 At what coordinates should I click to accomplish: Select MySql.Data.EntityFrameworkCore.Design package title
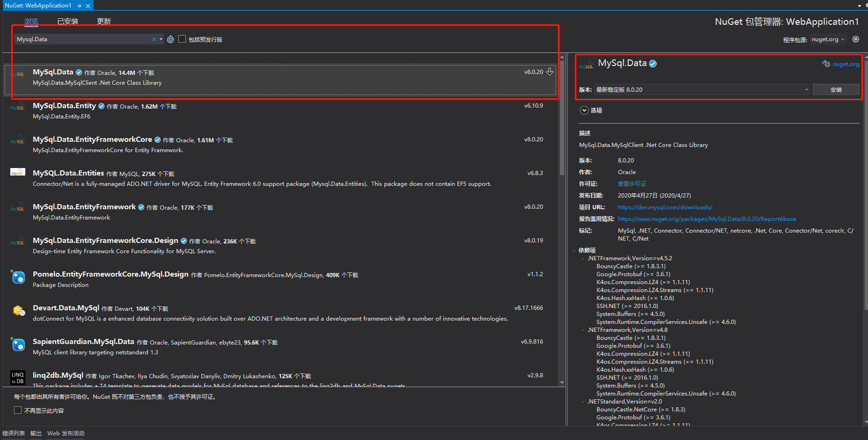coord(105,241)
